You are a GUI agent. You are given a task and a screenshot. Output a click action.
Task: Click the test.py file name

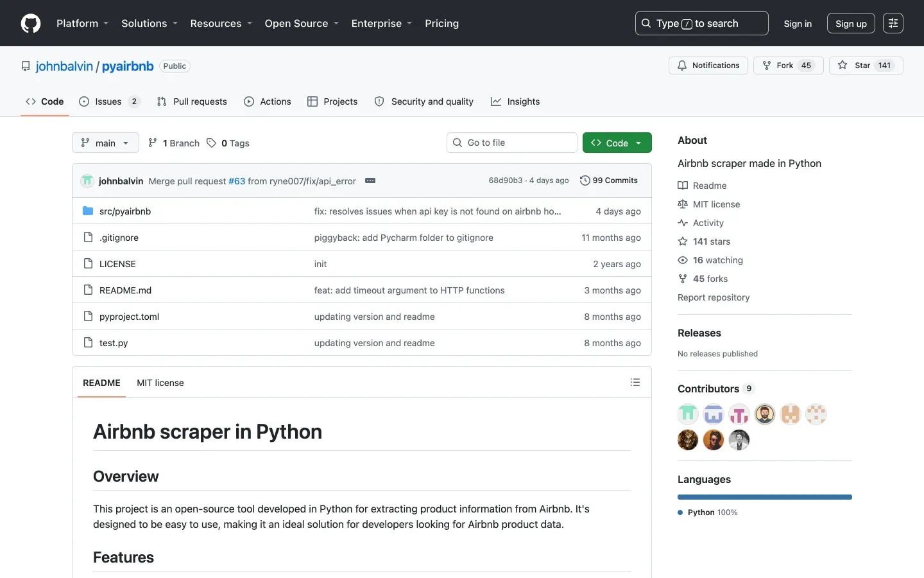click(114, 343)
